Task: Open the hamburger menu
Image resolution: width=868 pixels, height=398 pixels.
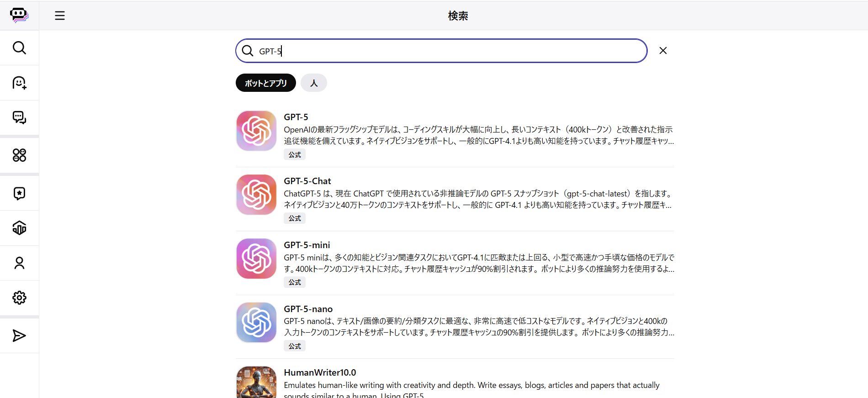Action: (x=60, y=16)
